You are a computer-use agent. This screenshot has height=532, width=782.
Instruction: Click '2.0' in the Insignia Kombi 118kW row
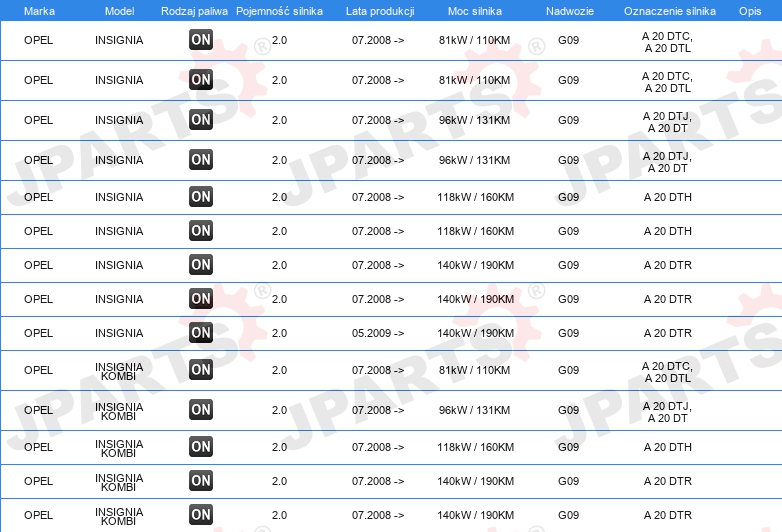(x=279, y=447)
